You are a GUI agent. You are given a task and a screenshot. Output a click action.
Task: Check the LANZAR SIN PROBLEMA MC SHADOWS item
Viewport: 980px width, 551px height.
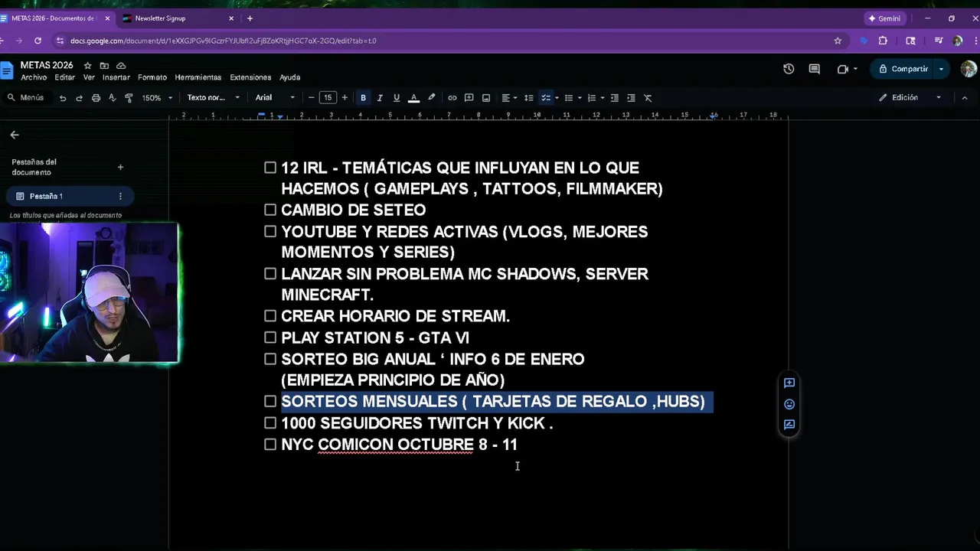point(270,273)
